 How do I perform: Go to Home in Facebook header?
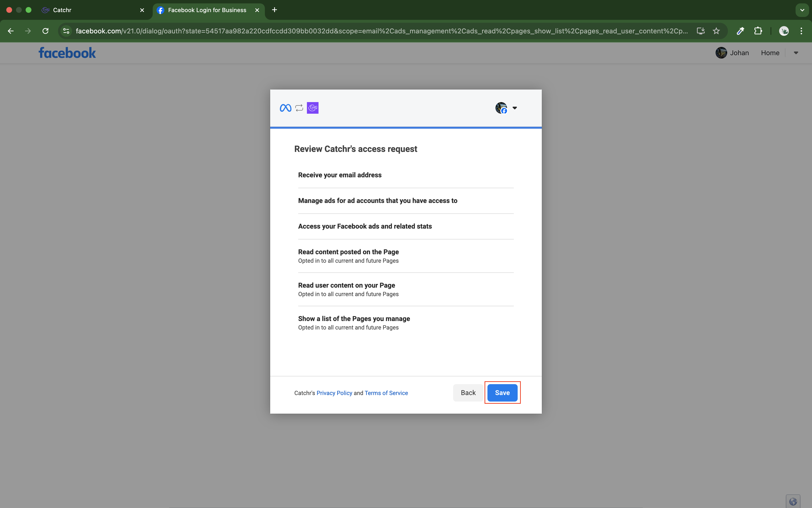770,53
